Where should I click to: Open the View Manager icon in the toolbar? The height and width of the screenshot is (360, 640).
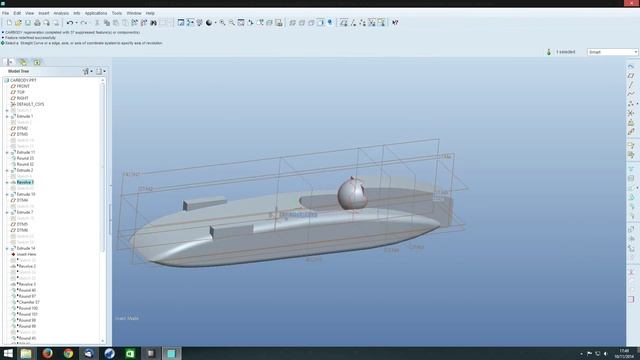click(x=278, y=23)
